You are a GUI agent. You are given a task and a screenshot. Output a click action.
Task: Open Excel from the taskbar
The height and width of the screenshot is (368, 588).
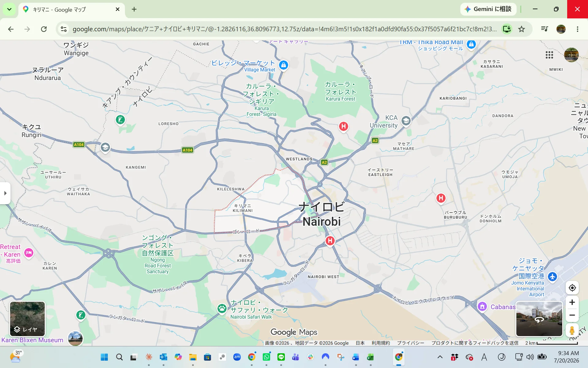(370, 357)
